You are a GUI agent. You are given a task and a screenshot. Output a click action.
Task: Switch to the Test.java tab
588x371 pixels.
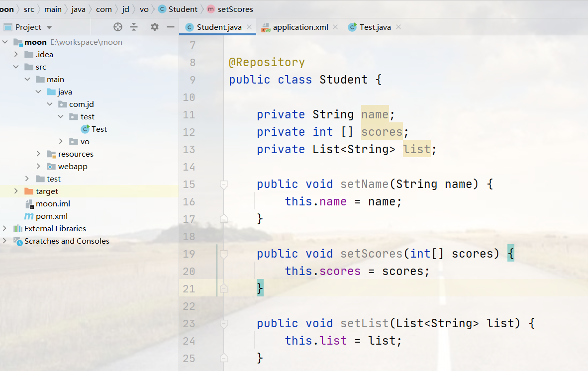pos(375,27)
